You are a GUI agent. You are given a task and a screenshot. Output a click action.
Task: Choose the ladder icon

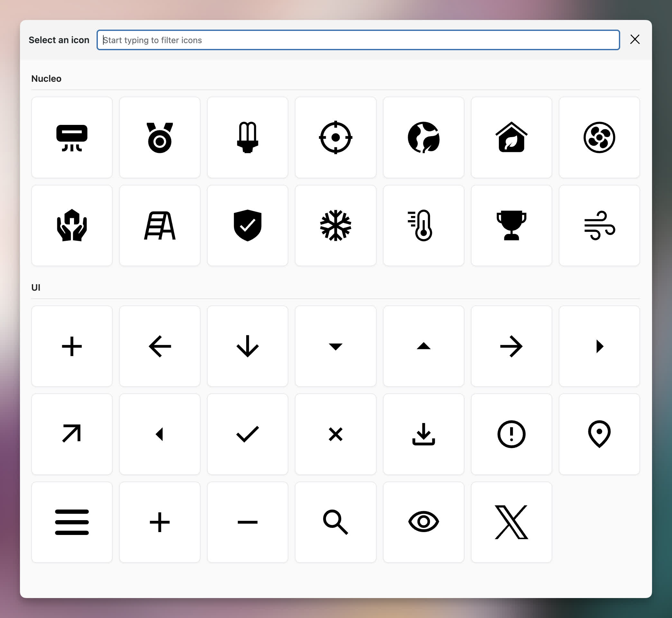point(160,225)
